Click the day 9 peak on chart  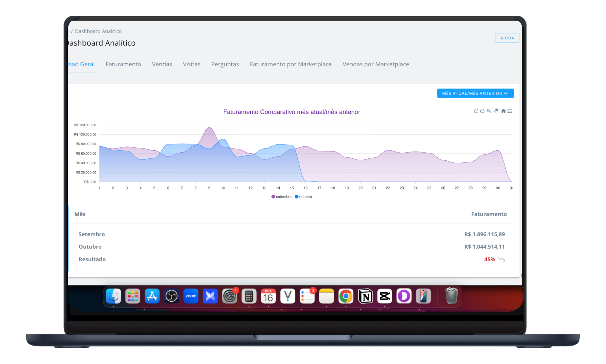point(209,128)
